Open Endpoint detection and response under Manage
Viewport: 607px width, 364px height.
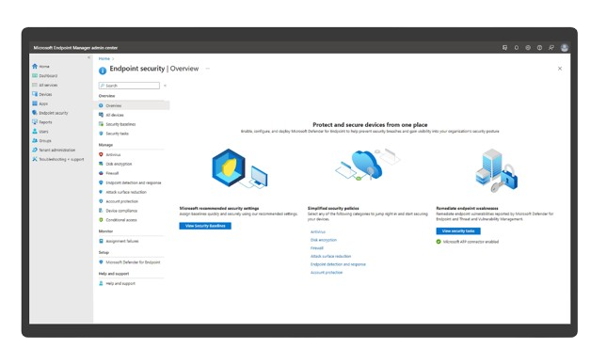tap(130, 182)
